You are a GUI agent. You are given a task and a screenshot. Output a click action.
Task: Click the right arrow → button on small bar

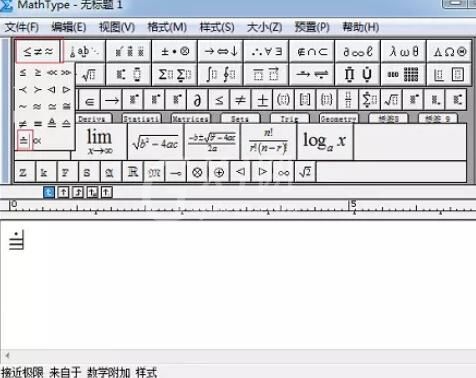click(111, 100)
